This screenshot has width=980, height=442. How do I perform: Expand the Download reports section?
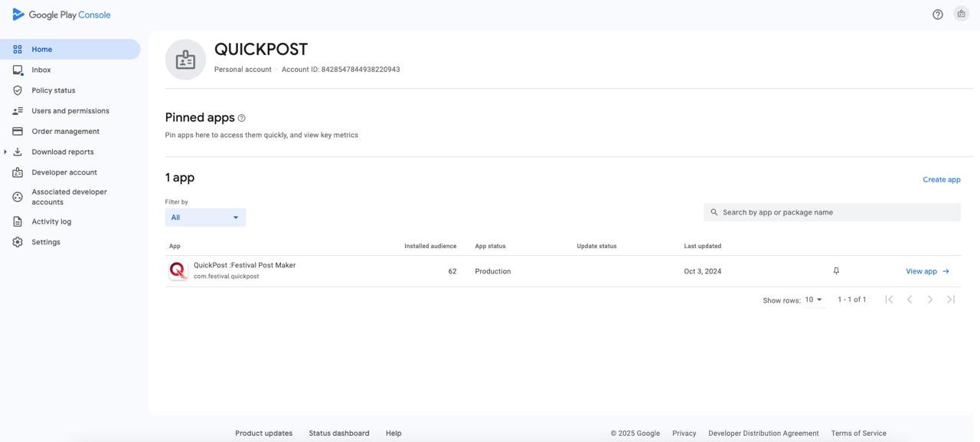[5, 152]
